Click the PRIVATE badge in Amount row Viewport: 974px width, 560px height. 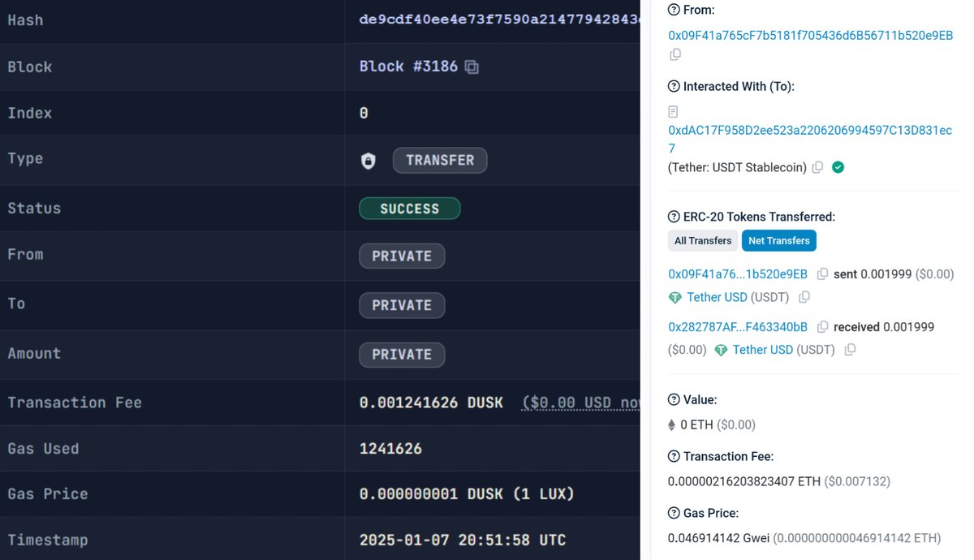pyautogui.click(x=402, y=355)
